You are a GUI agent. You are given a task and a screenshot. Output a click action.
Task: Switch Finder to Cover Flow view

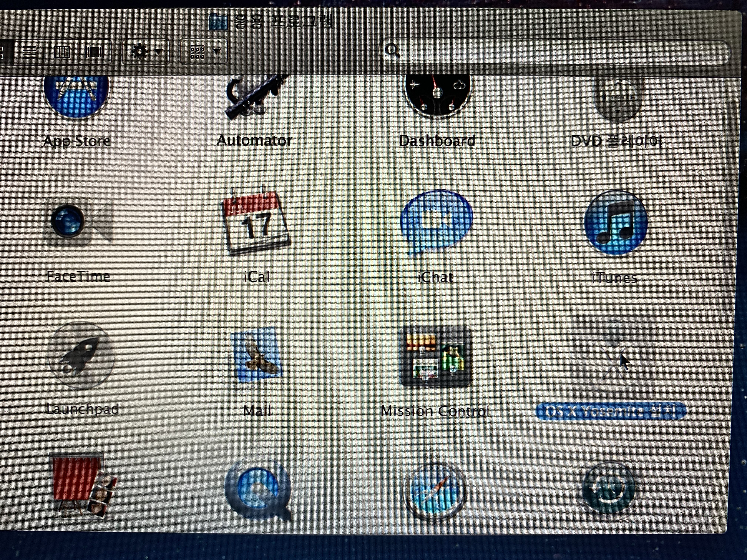tap(94, 52)
